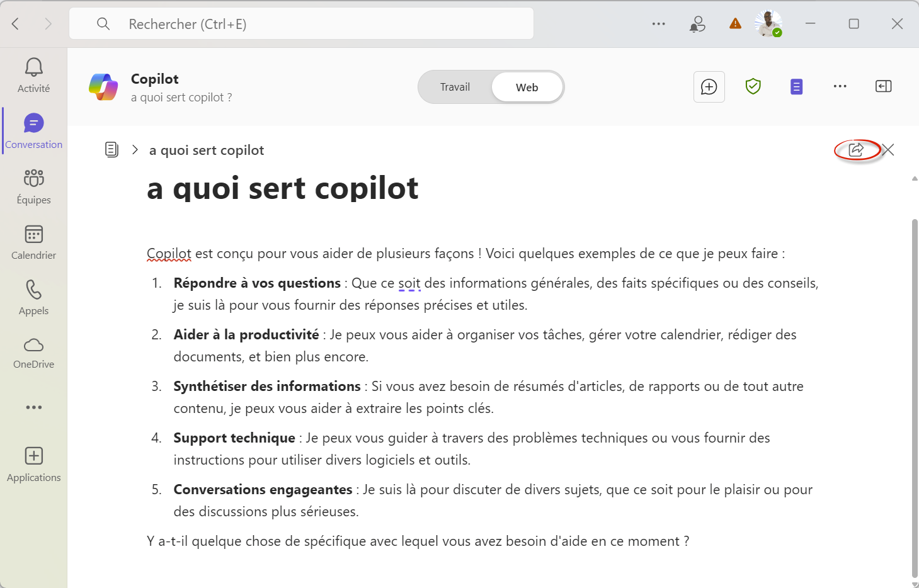Viewport: 919px width, 588px height.
Task: Open the purple Copilot pages icon
Action: coord(796,87)
